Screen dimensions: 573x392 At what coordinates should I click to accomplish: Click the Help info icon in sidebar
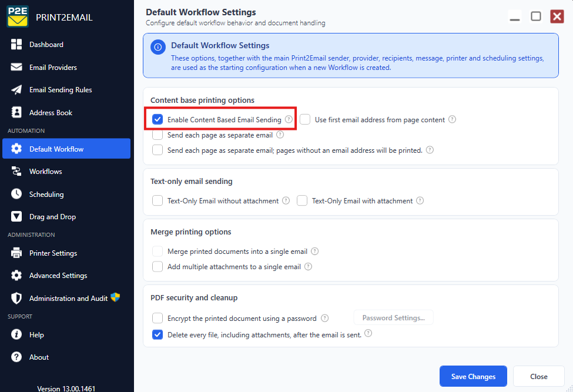[x=16, y=334]
